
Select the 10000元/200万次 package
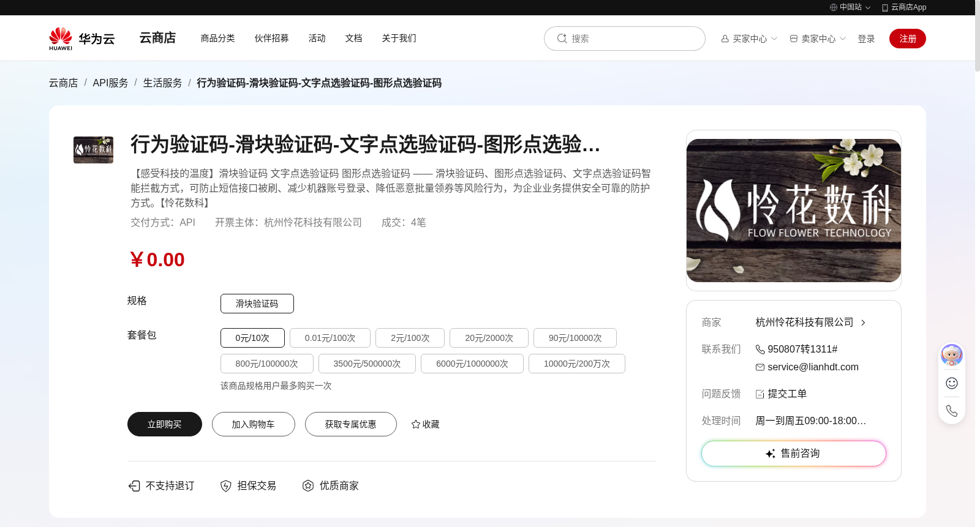577,364
